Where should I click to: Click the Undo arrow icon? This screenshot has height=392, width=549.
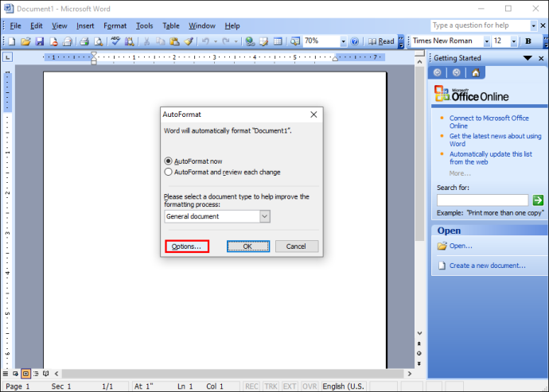point(205,41)
